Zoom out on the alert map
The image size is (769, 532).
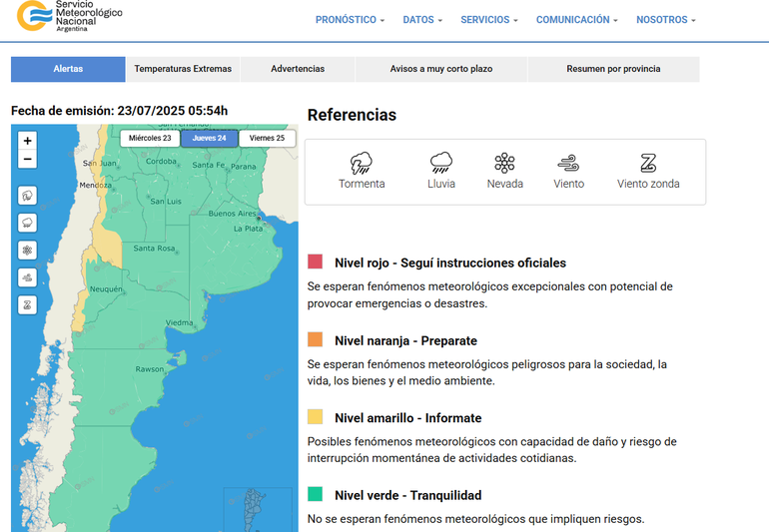28,160
